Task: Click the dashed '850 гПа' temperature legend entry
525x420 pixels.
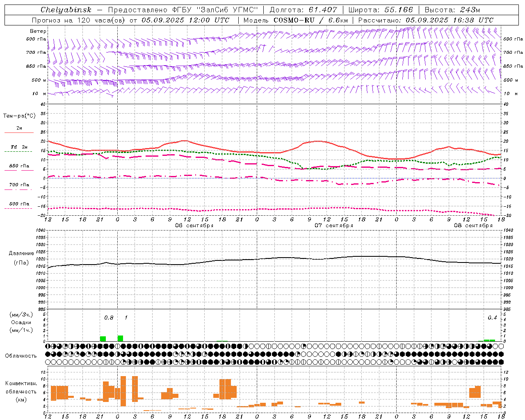Action: (x=19, y=166)
